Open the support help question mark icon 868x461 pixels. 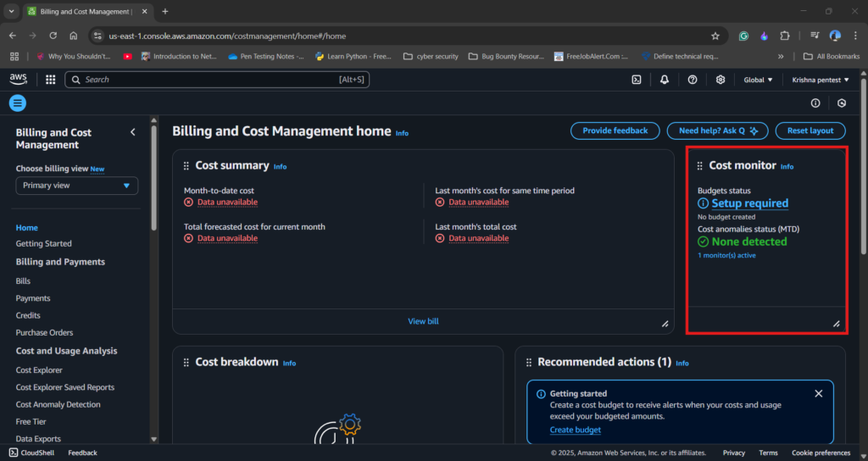point(693,80)
